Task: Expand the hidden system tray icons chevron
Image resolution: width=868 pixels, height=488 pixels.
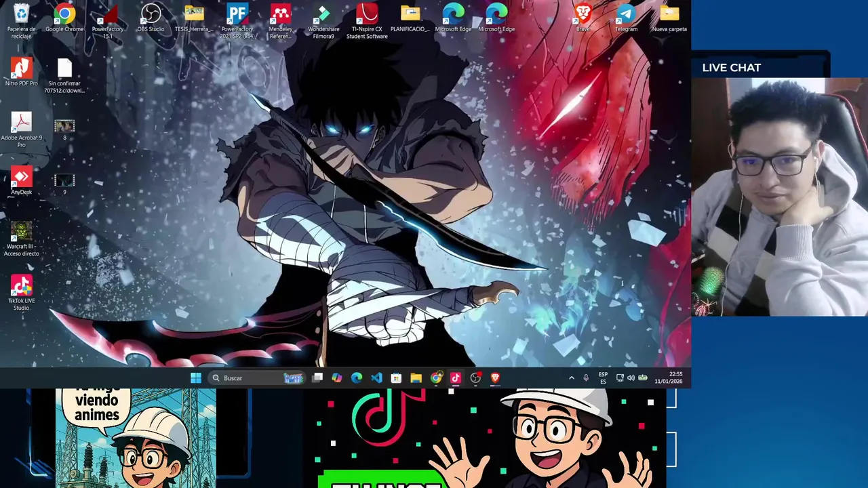Action: click(x=572, y=378)
